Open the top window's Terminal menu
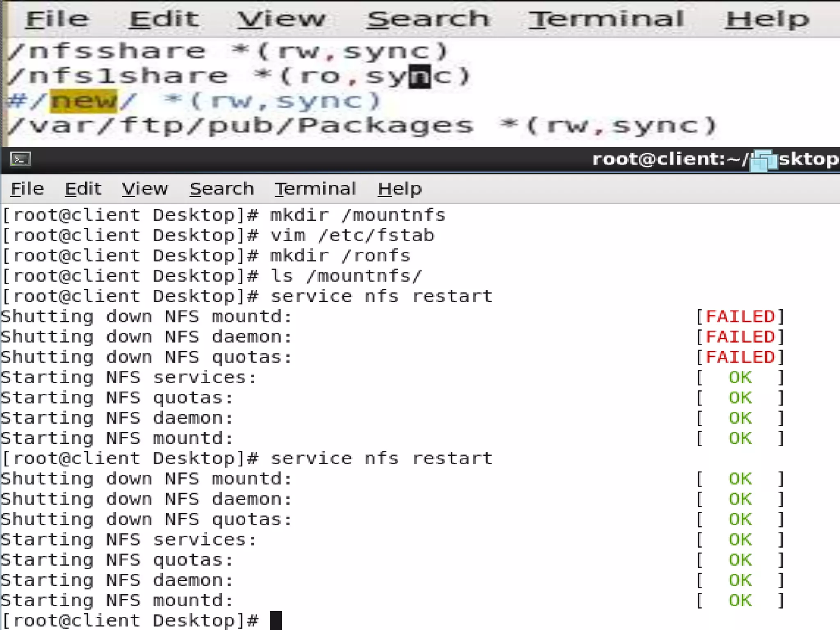This screenshot has height=630, width=840. (x=606, y=19)
